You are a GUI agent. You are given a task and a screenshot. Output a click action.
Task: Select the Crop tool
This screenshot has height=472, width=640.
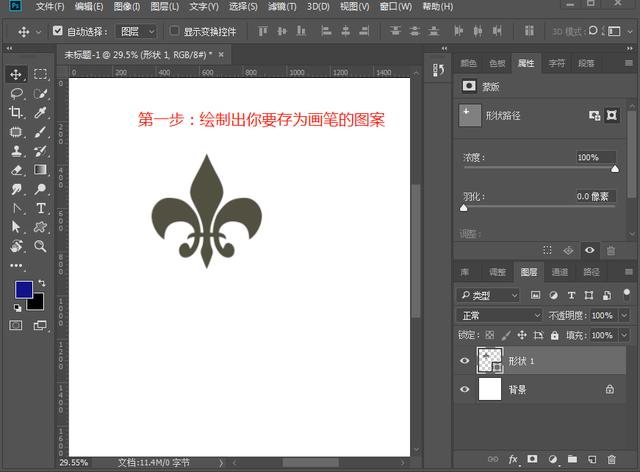(x=16, y=112)
